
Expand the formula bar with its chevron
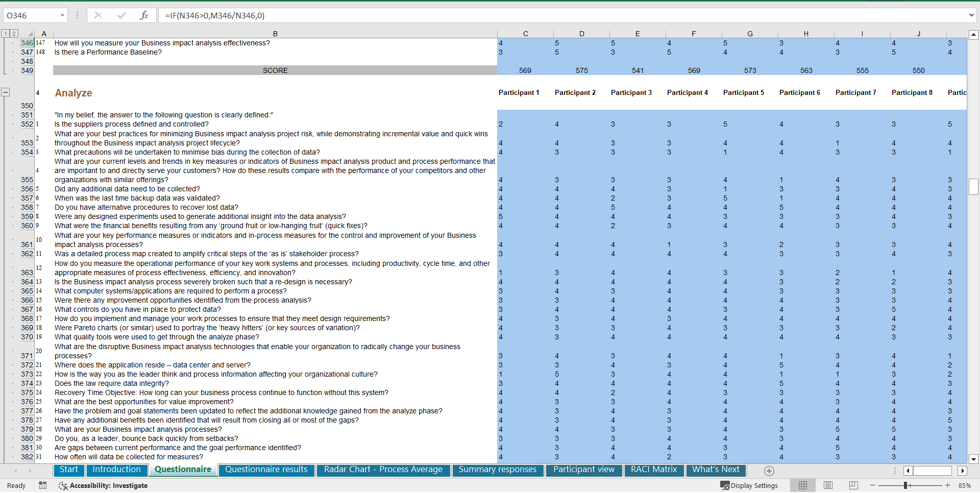tap(972, 15)
